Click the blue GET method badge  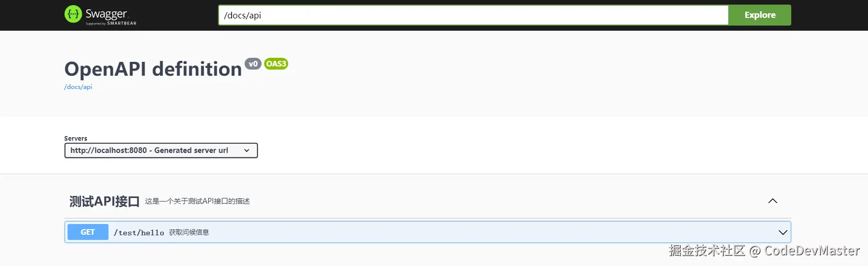click(x=88, y=232)
